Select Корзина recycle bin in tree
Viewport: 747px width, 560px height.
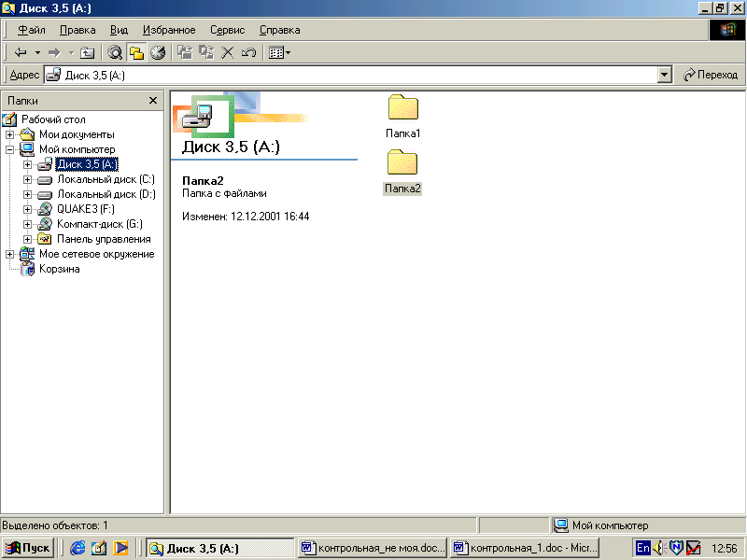coord(59,269)
